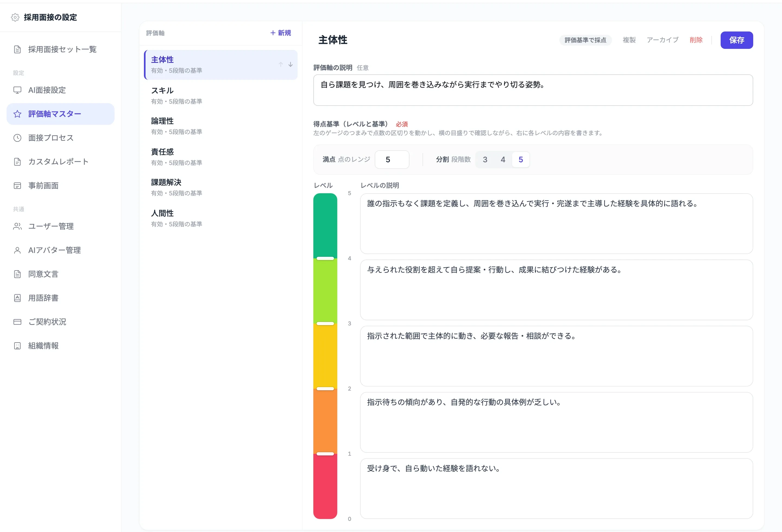This screenshot has width=782, height=532.
Task: Open ご契約状況 in the sidebar
Action: (61, 322)
